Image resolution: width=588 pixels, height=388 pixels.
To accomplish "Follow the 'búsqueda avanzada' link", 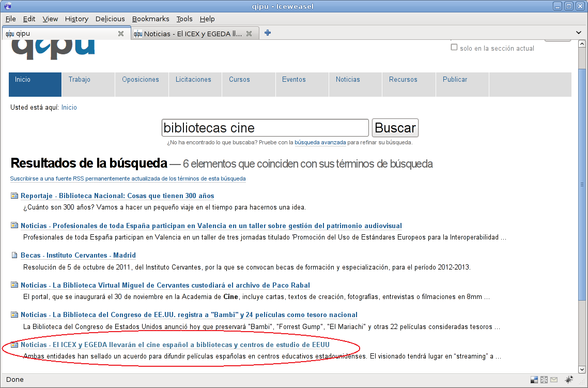I will click(x=320, y=142).
